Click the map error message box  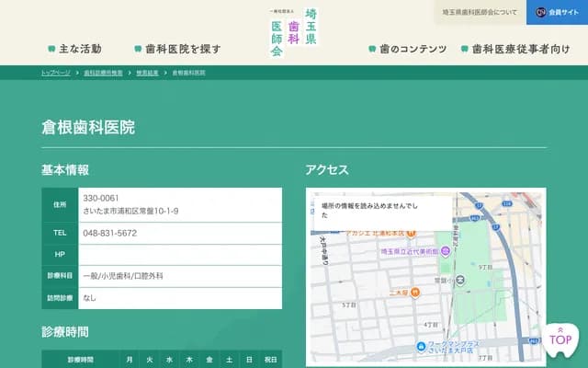383,213
